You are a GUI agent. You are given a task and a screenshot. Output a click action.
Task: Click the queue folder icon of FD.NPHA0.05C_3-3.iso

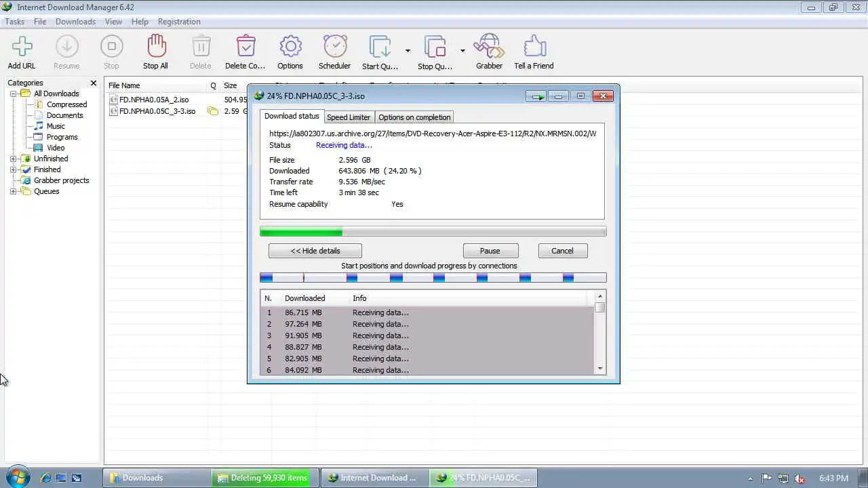click(213, 111)
